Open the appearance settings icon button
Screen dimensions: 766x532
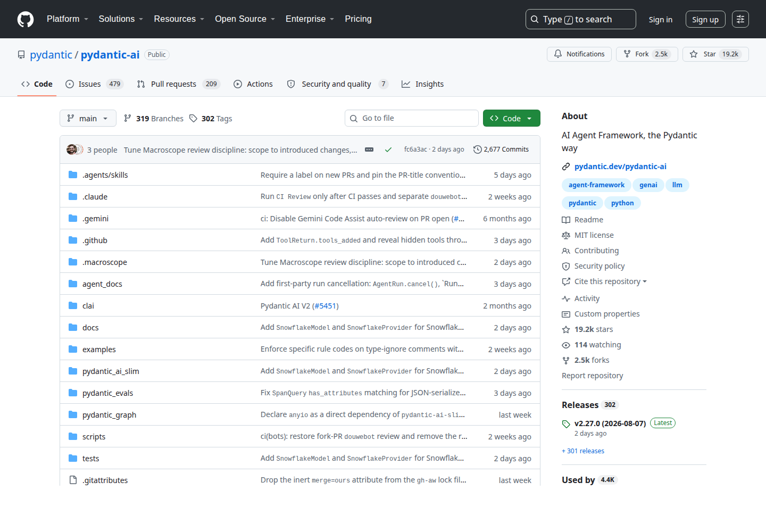click(x=740, y=19)
